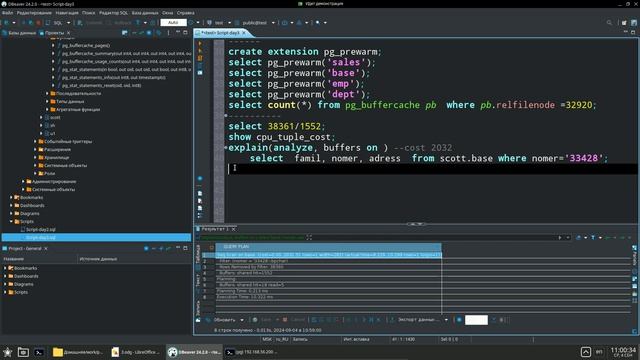
Task: Open the Редактор SQL menu
Action: pos(113,13)
